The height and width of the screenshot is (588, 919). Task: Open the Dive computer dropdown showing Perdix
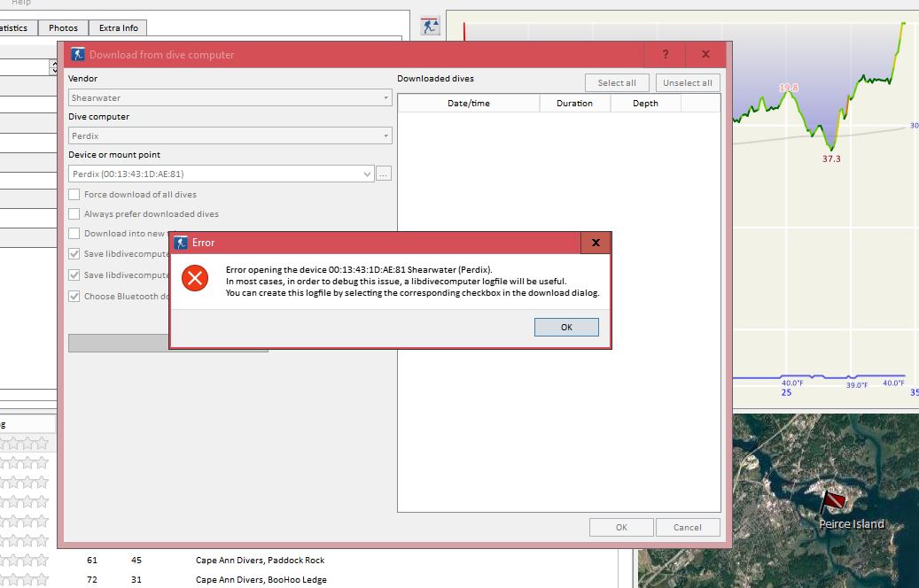click(x=230, y=135)
